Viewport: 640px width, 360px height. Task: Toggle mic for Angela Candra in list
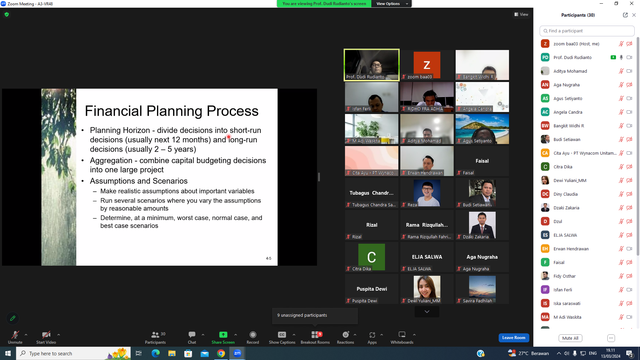point(621,112)
